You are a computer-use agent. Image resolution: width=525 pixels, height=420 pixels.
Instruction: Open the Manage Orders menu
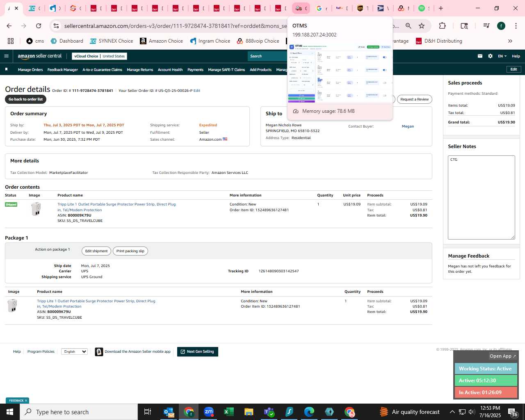(x=30, y=70)
